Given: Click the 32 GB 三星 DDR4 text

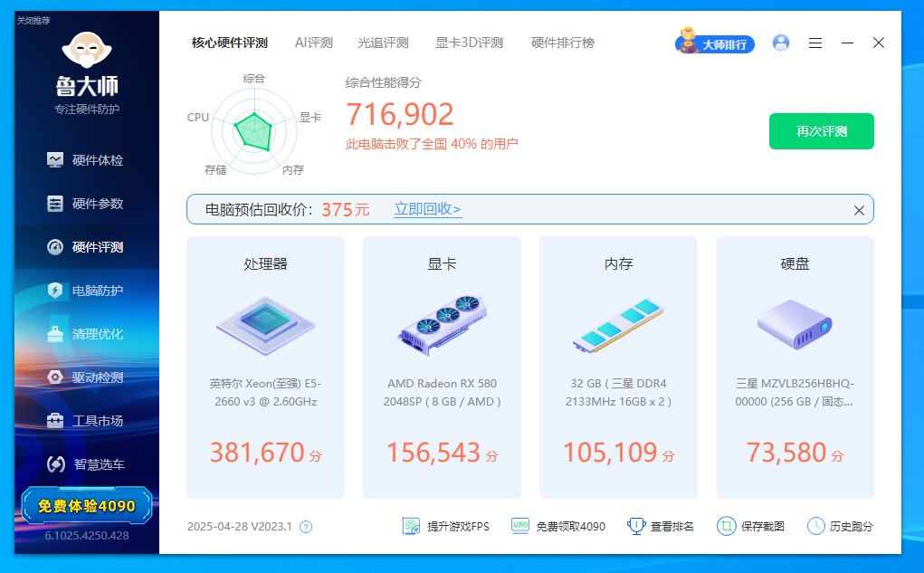Looking at the screenshot, I should [618, 393].
